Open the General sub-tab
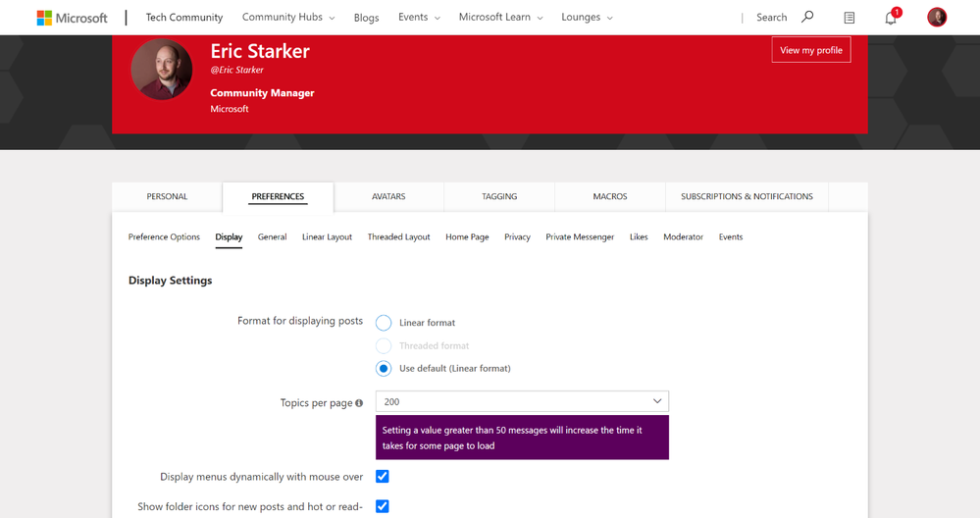 [272, 236]
